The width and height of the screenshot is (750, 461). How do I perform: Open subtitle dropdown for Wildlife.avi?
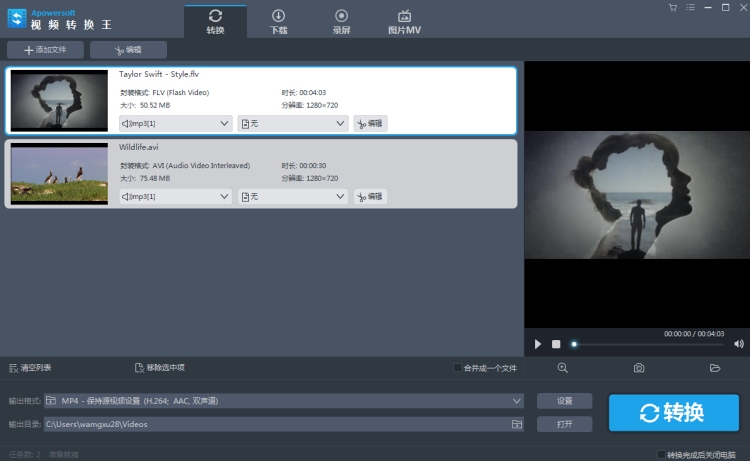(293, 197)
